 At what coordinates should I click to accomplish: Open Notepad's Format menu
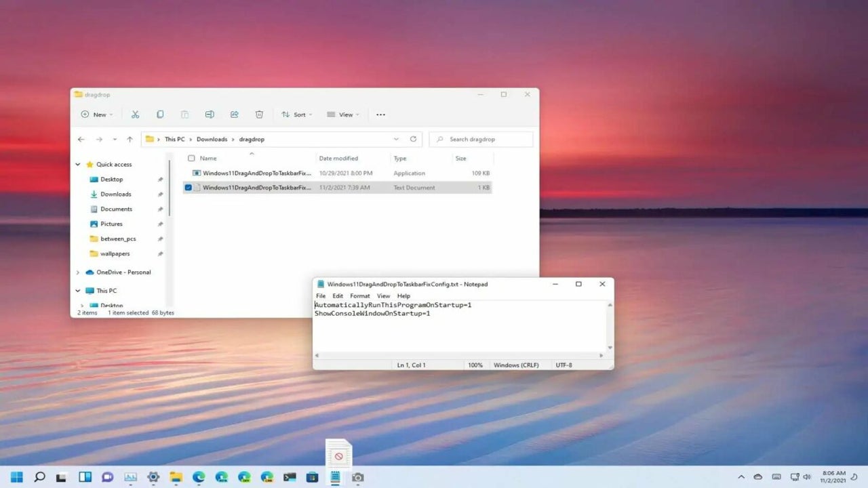pyautogui.click(x=359, y=296)
